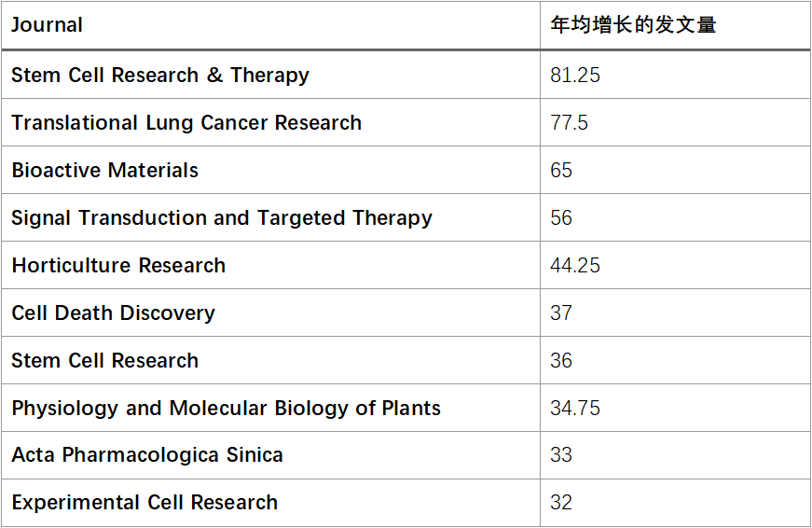812x528 pixels.
Task: Select the Stem Cell Research & Therapy cell
Action: (270, 75)
